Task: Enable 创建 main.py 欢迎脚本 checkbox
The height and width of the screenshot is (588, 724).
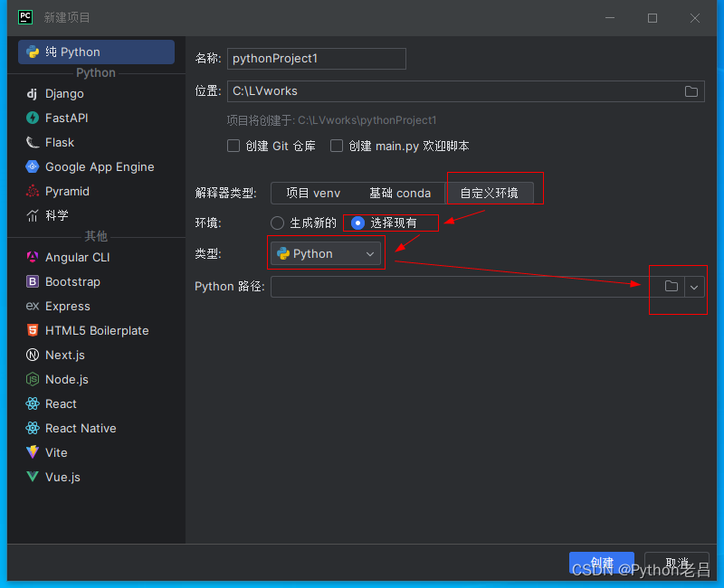Action: (x=337, y=146)
